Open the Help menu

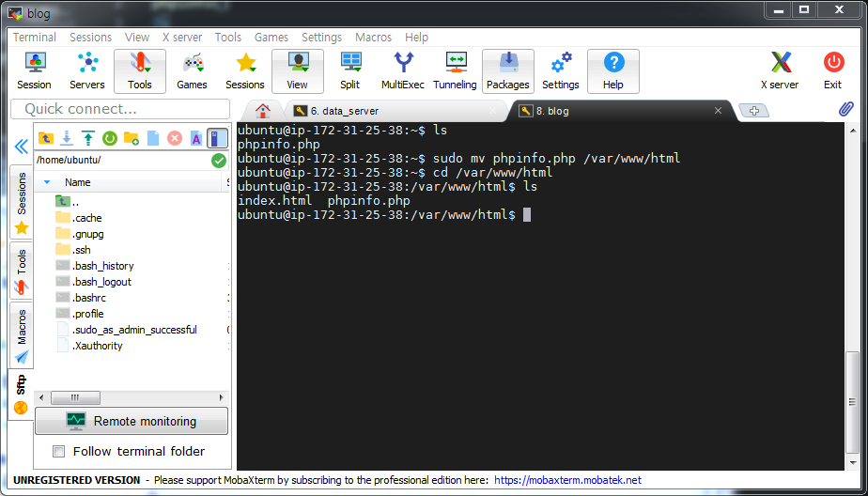(416, 37)
